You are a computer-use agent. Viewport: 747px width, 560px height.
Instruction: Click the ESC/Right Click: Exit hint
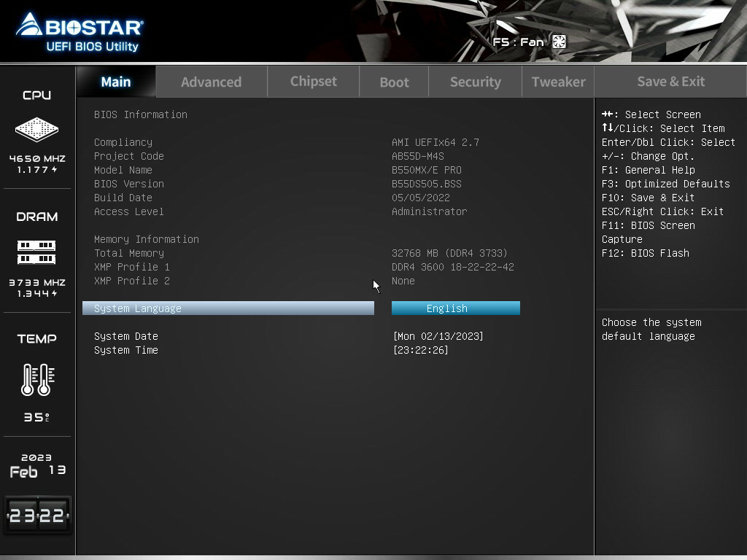coord(662,211)
